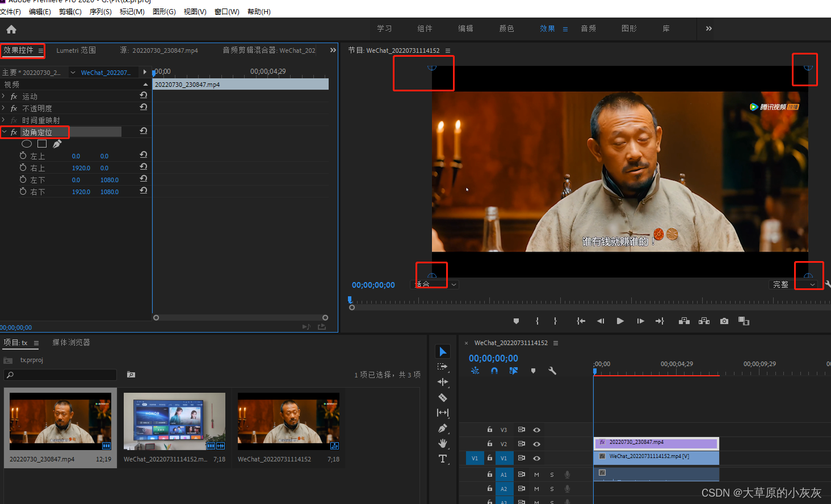Screen dimensions: 831x504
Task: Collapse 视频 section triangle
Action: [146, 84]
